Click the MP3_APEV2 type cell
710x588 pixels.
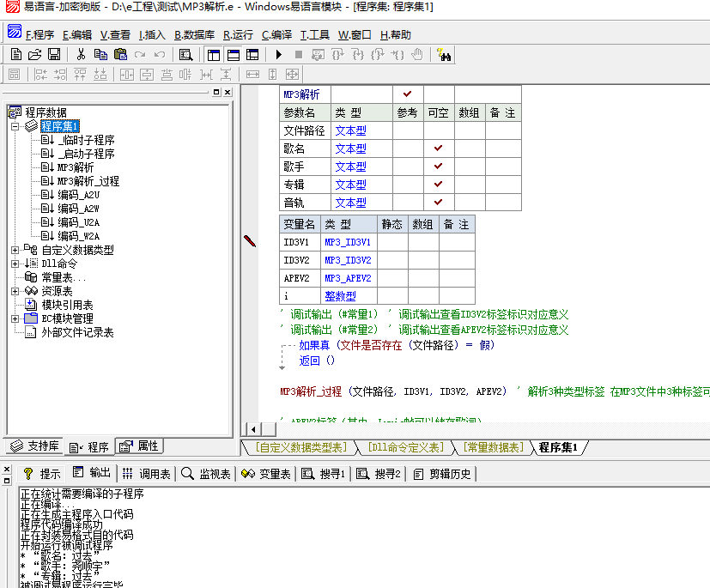(349, 278)
